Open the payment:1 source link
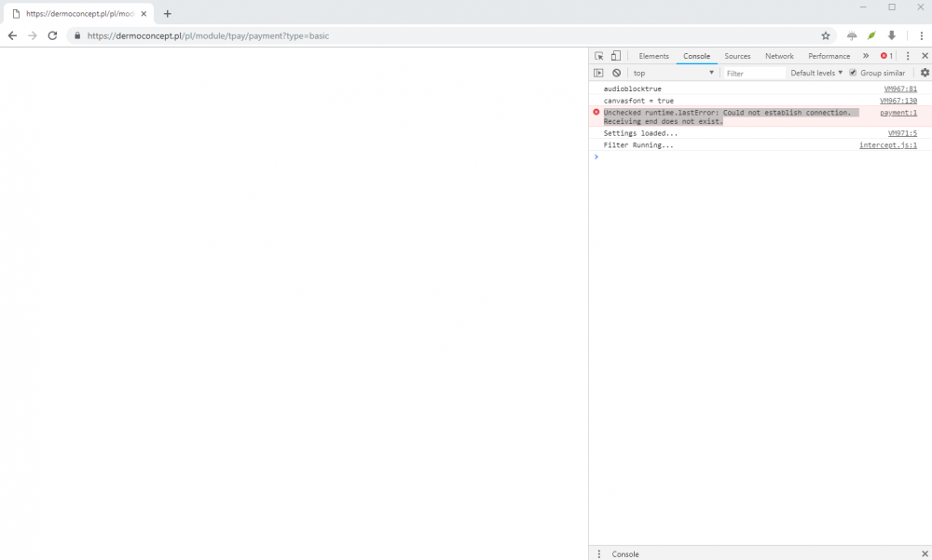Viewport: 932px width, 560px height. (898, 112)
